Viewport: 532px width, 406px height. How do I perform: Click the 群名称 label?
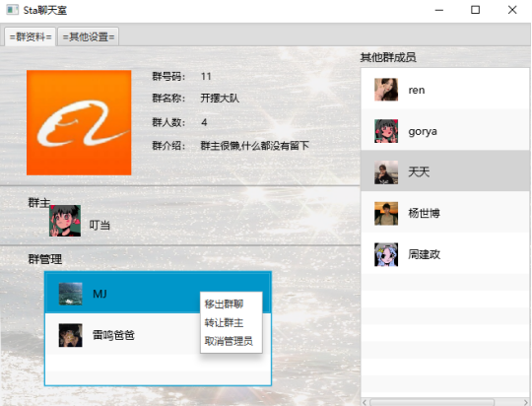[168, 99]
